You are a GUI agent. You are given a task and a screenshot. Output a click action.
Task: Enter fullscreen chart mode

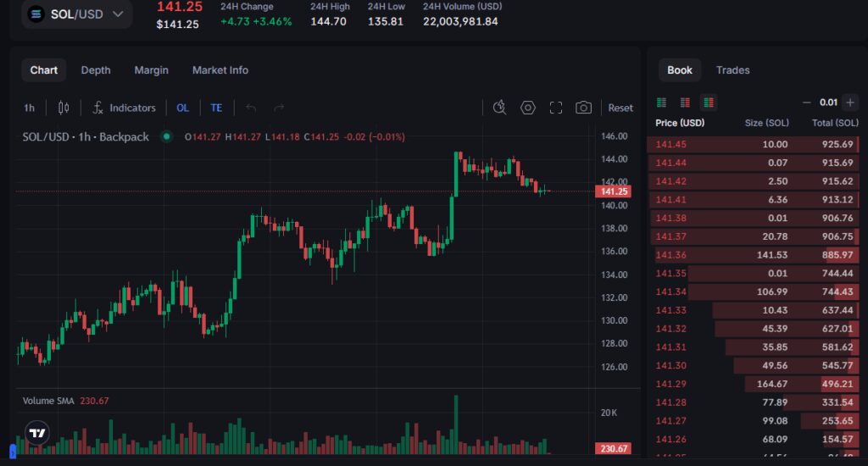[556, 108]
